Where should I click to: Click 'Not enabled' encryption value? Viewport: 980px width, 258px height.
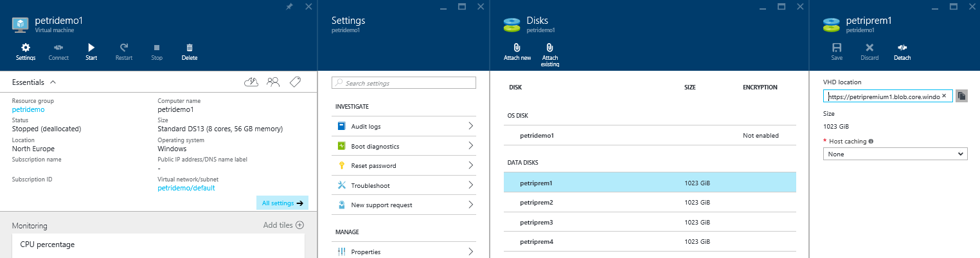click(760, 136)
